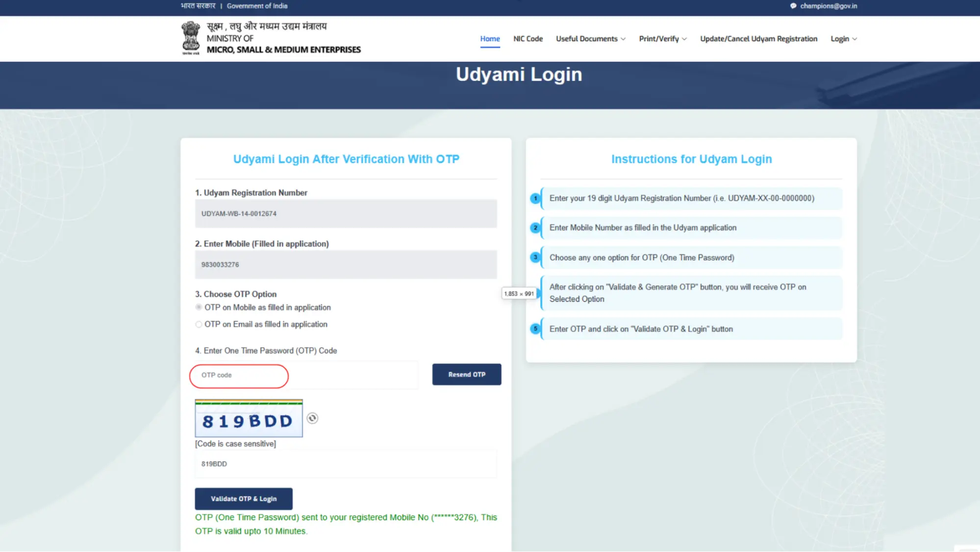Open the Print/Verify dropdown menu
The height and width of the screenshot is (552, 980).
[663, 39]
